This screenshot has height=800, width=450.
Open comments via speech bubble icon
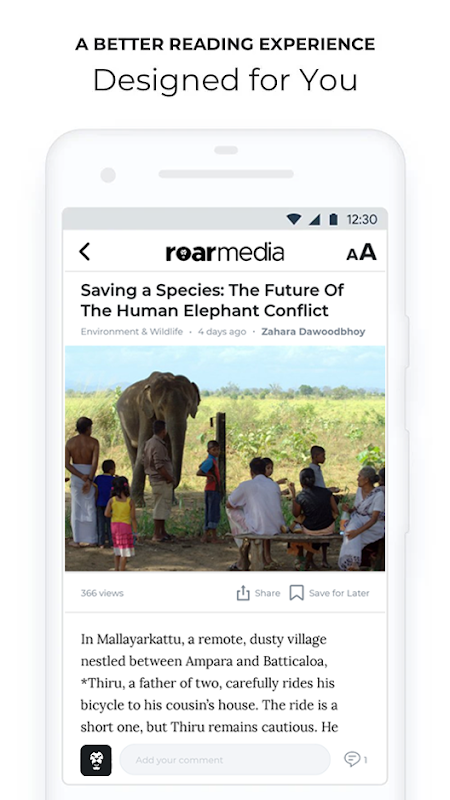[352, 759]
